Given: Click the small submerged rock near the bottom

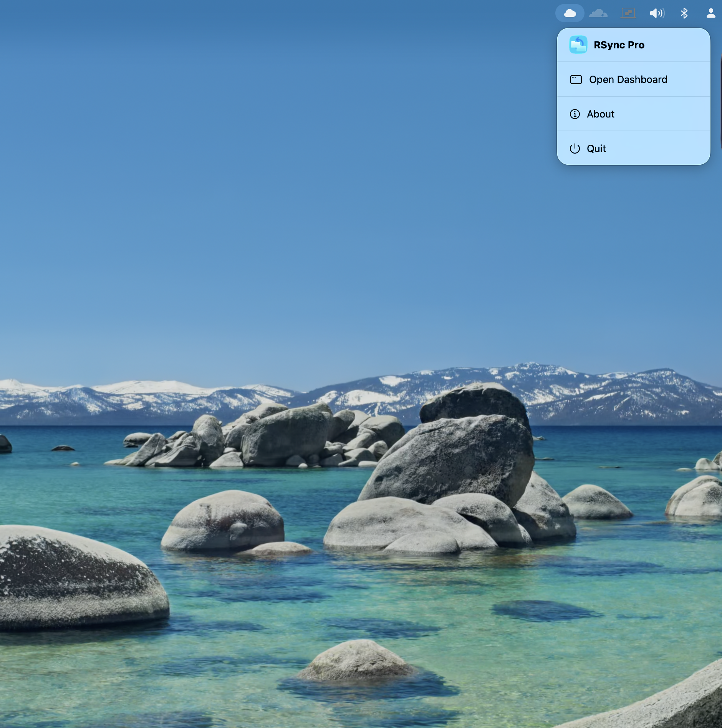Looking at the screenshot, I should 357,660.
